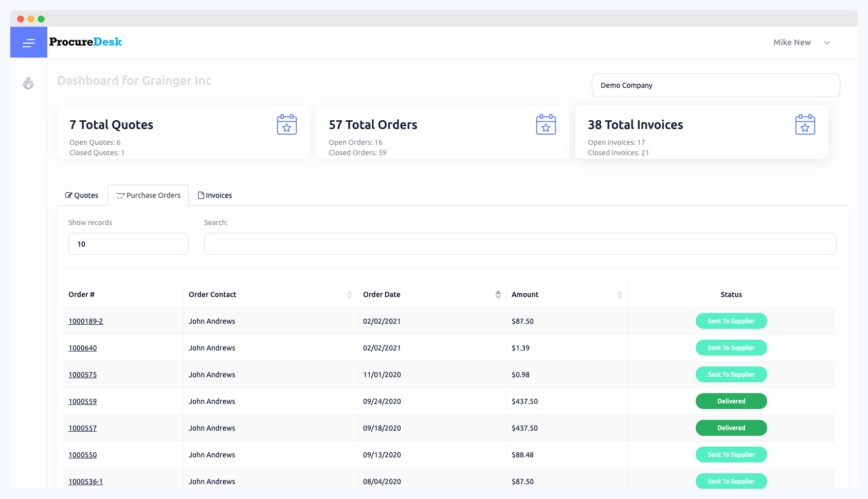
Task: Click the Delivered badge for order 1000559
Action: 731,401
